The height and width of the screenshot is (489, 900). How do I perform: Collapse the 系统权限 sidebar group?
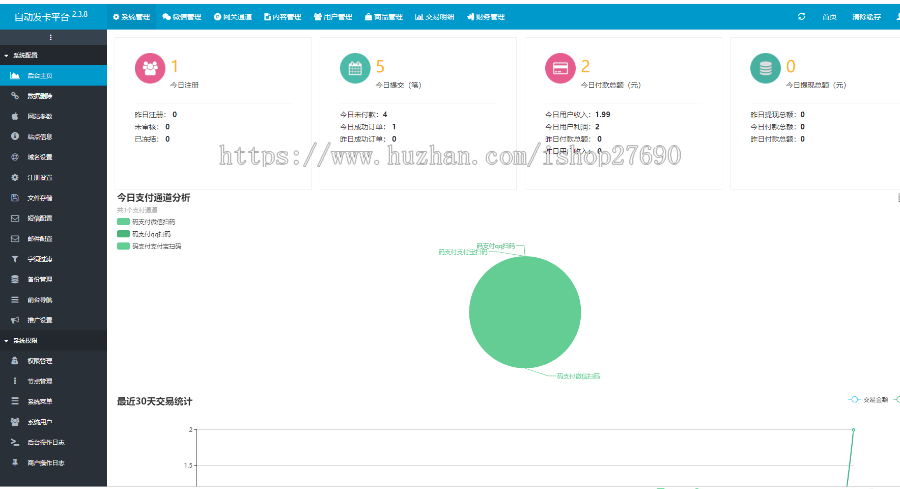(53, 340)
